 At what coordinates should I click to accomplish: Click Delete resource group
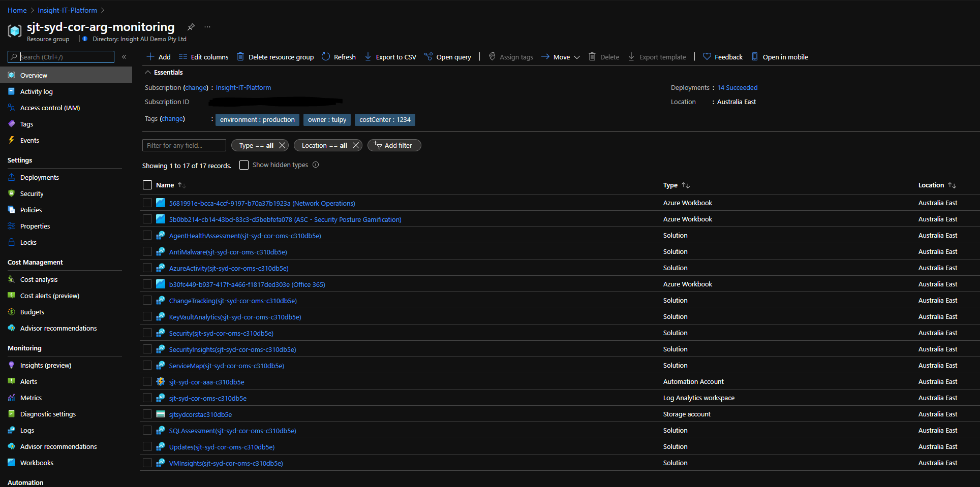point(275,57)
